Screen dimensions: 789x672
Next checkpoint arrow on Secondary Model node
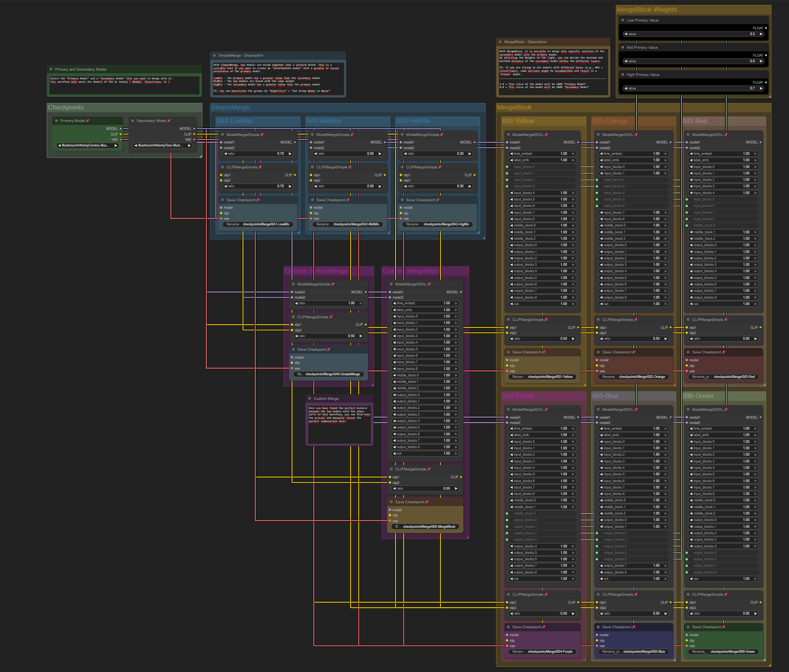[189, 145]
